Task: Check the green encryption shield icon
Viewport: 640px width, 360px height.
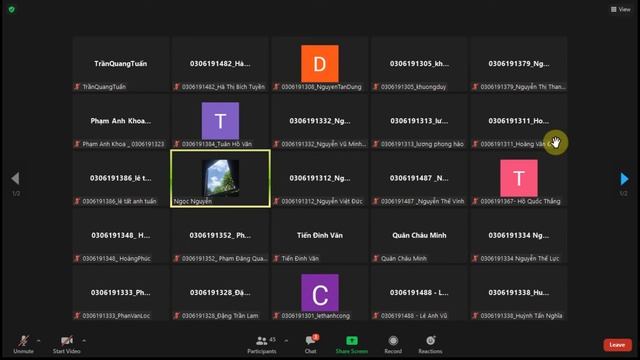Action: (x=11, y=9)
